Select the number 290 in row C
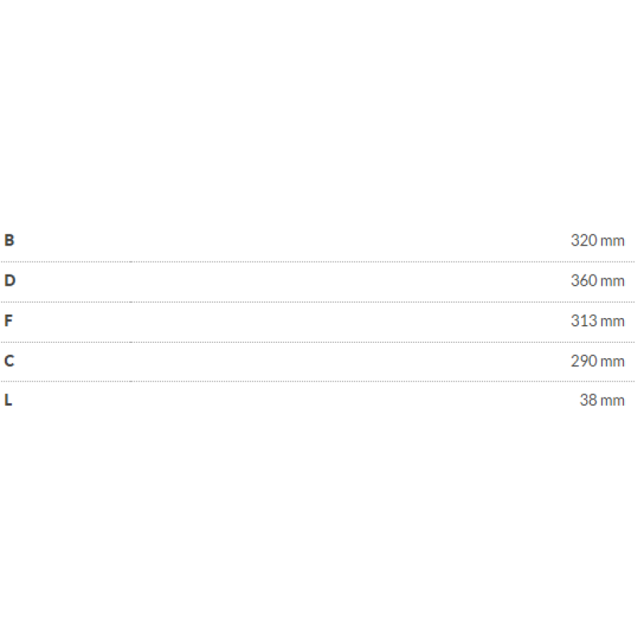 pos(584,361)
